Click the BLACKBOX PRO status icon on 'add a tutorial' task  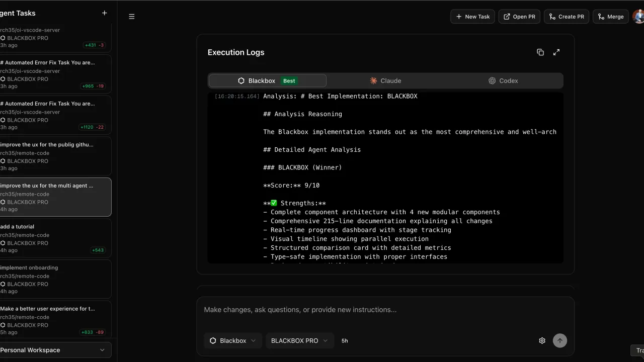click(4, 243)
